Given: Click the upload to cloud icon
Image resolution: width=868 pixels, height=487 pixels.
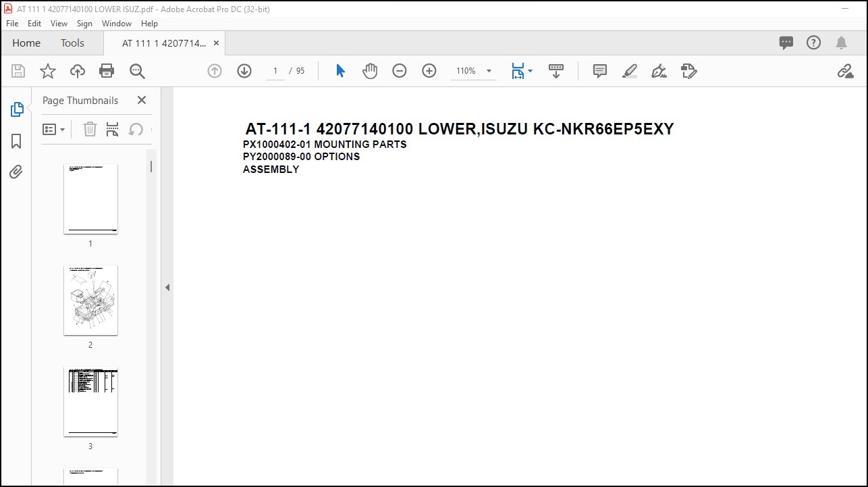Looking at the screenshot, I should (78, 71).
